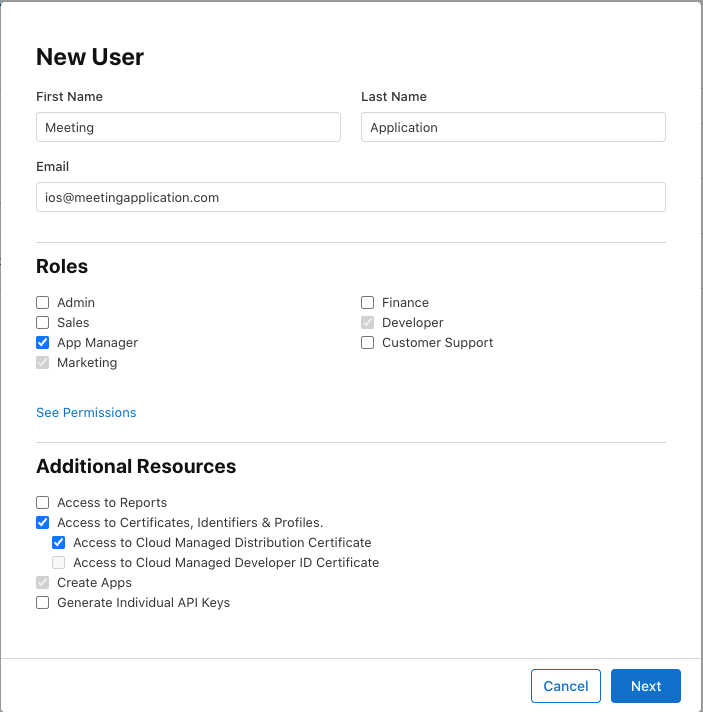Open the See Permissions link
703x712 pixels.
(86, 412)
